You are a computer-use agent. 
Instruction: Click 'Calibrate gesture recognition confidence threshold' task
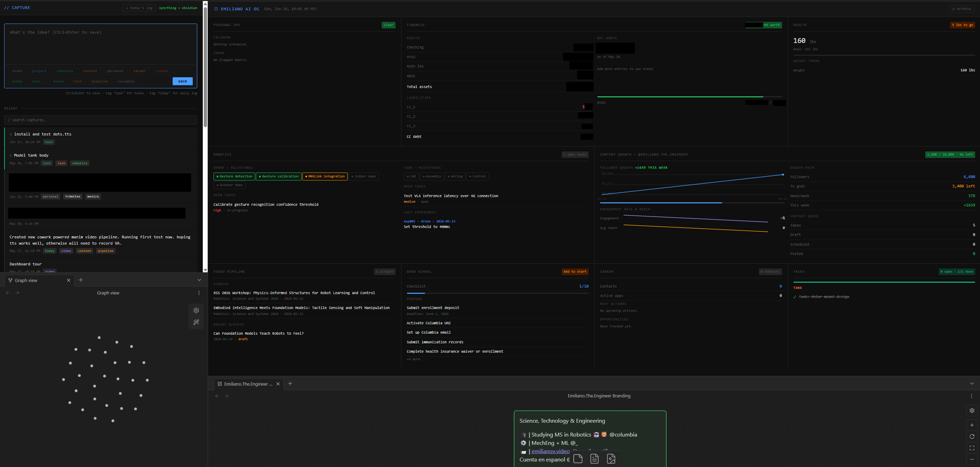point(266,205)
